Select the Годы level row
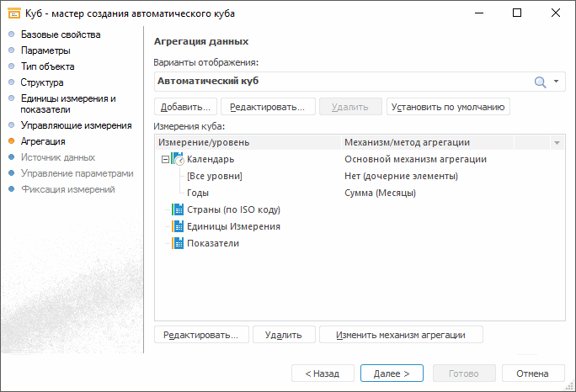 [199, 193]
